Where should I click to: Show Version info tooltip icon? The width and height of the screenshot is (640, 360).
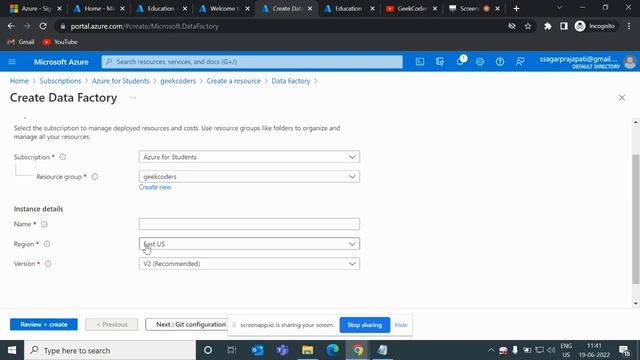(x=48, y=264)
